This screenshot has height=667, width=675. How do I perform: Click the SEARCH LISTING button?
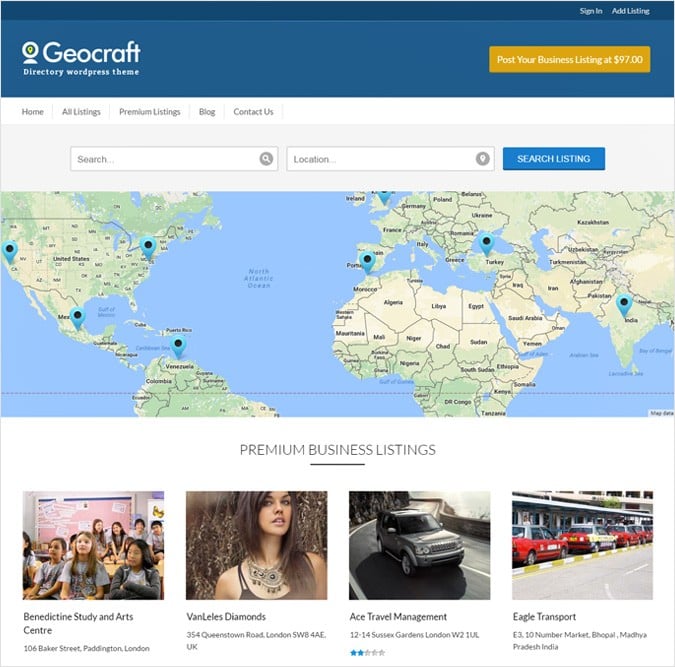pos(554,158)
